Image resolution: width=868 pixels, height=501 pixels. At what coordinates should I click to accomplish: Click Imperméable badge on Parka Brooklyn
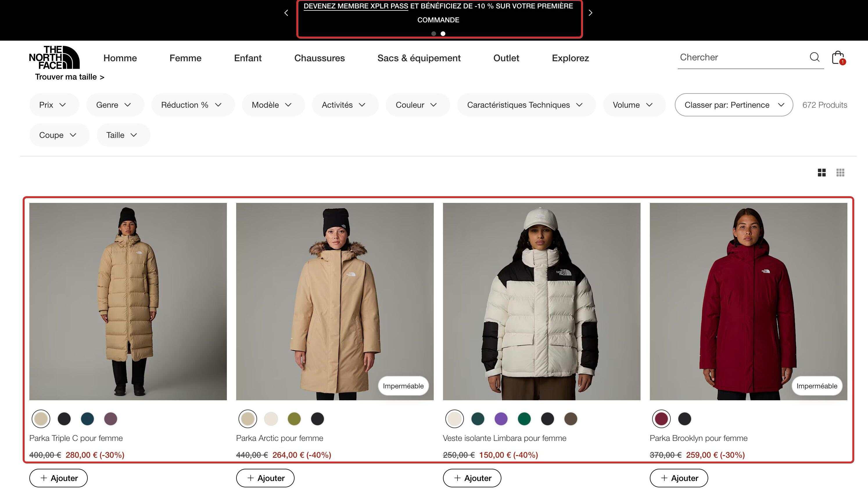(x=817, y=386)
